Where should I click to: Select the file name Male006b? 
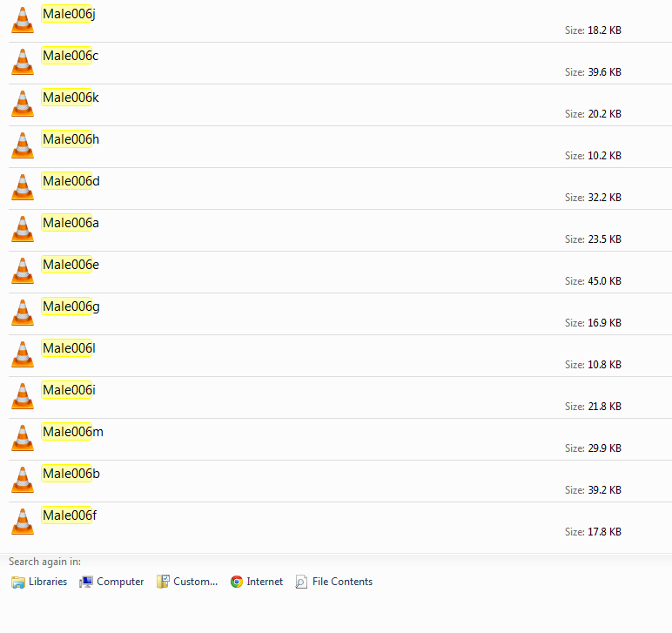71,474
